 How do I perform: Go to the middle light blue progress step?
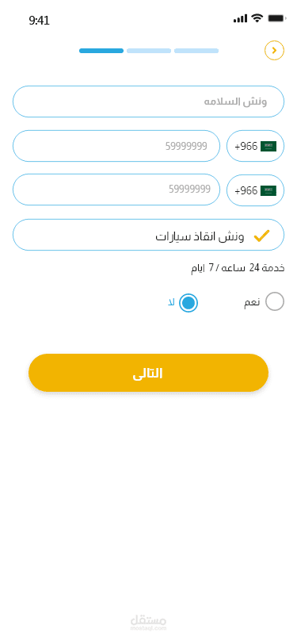(149, 51)
